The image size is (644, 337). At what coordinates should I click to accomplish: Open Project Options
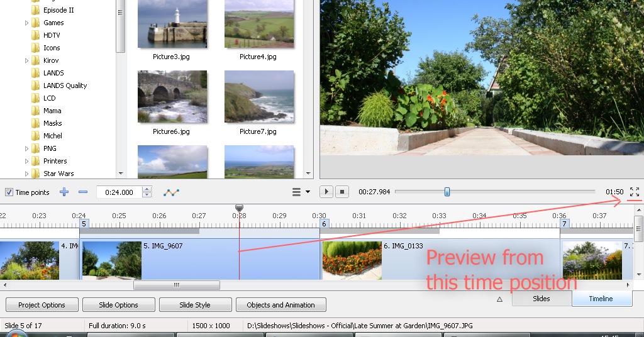coord(42,305)
